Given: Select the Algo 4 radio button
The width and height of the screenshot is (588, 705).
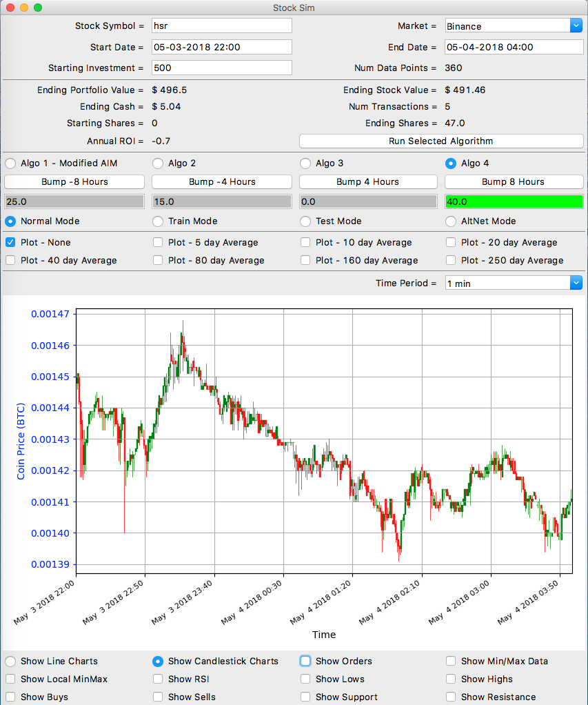Looking at the screenshot, I should tap(451, 163).
